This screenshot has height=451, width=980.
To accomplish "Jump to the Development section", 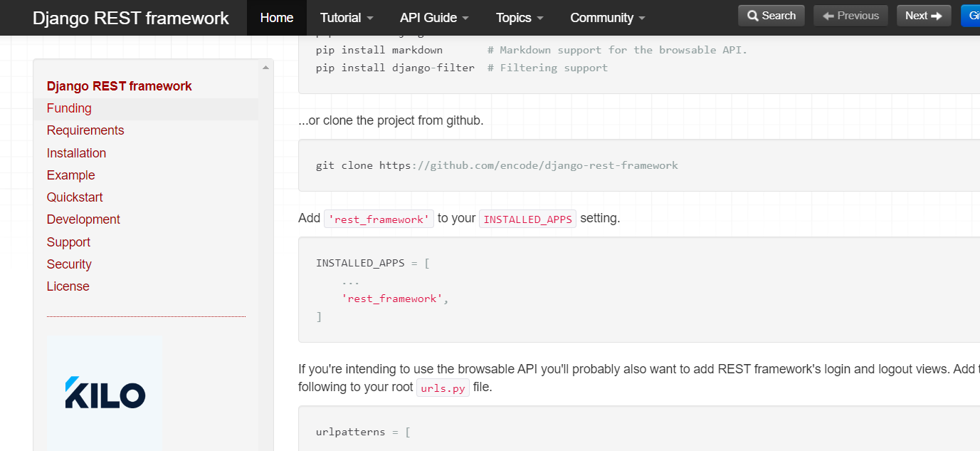I will [83, 219].
